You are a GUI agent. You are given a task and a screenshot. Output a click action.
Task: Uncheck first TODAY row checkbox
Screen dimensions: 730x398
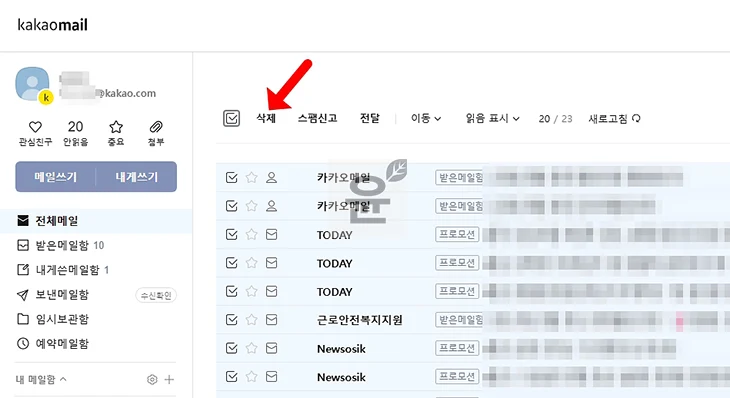tap(231, 234)
